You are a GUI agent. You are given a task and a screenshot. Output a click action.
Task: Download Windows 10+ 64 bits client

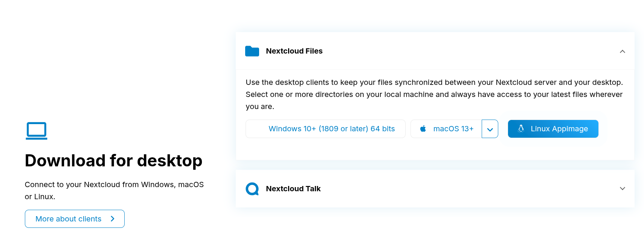pos(325,129)
